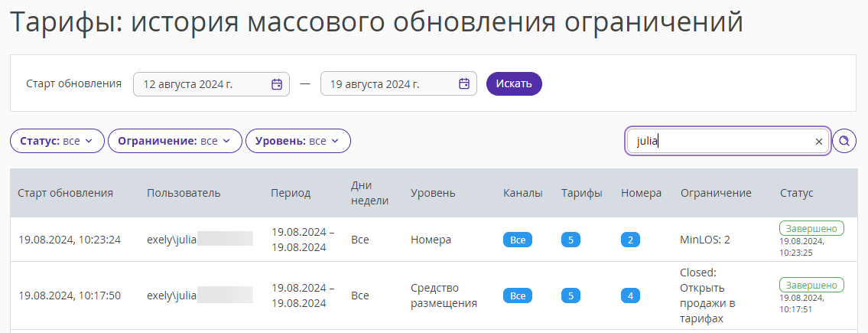Image resolution: width=868 pixels, height=333 pixels.
Task: Click Средство размещения level cell
Action: click(444, 296)
